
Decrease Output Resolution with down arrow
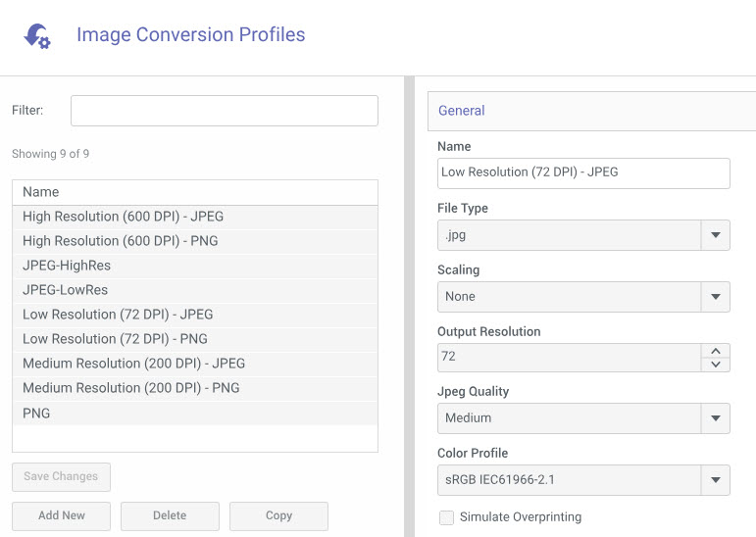(716, 365)
